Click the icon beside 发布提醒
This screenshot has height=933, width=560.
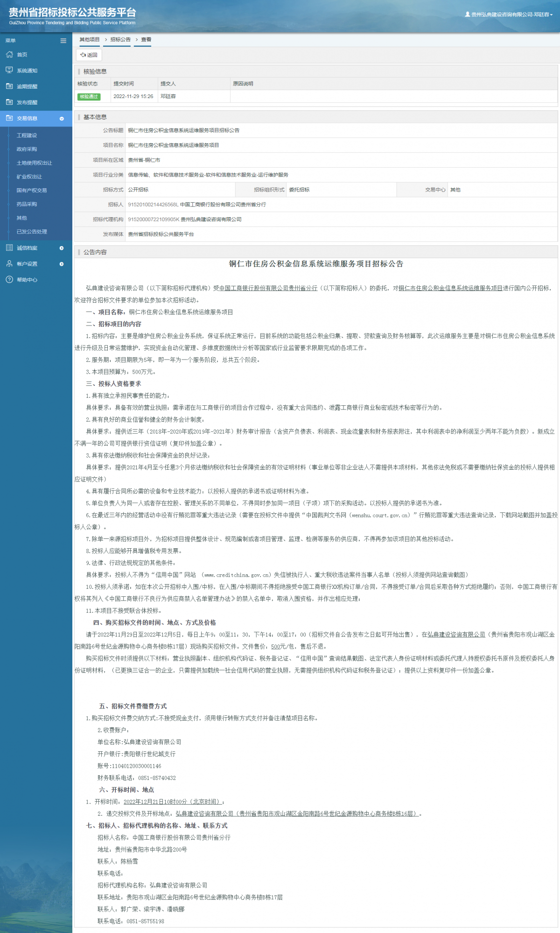click(9, 102)
